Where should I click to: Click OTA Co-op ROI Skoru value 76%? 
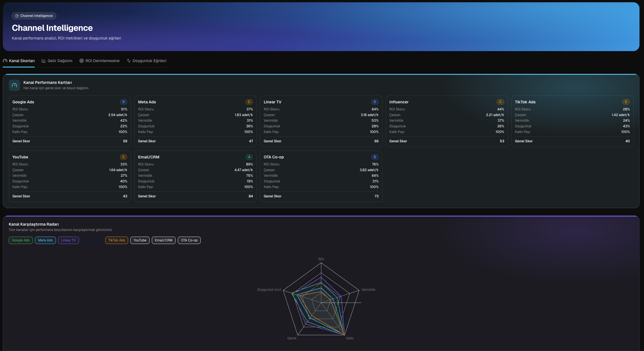tap(375, 164)
